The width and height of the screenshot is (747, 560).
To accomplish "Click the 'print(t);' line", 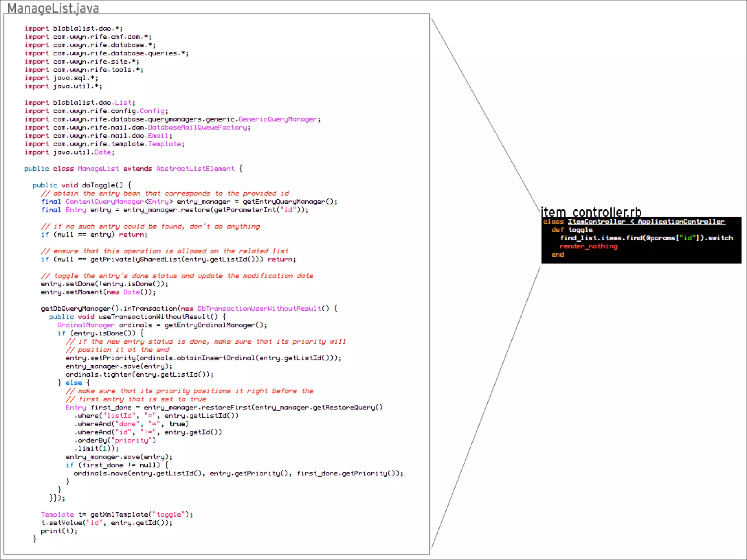I will coord(59,531).
